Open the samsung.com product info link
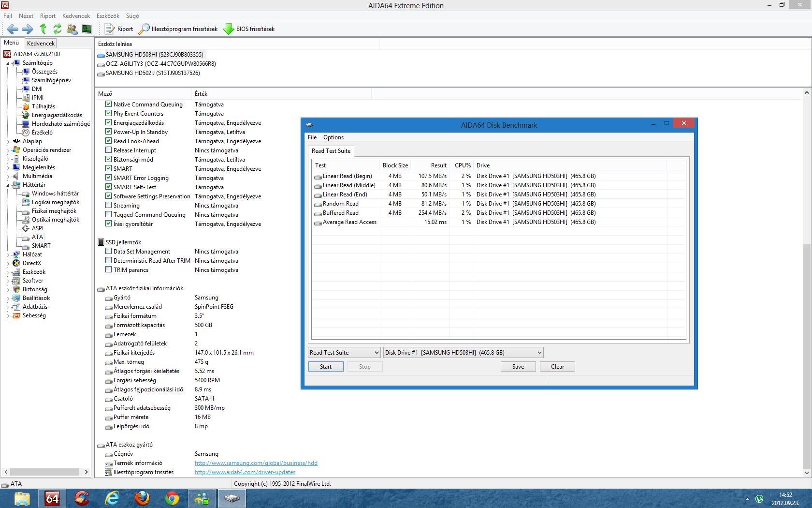The height and width of the screenshot is (508, 812). (x=256, y=463)
